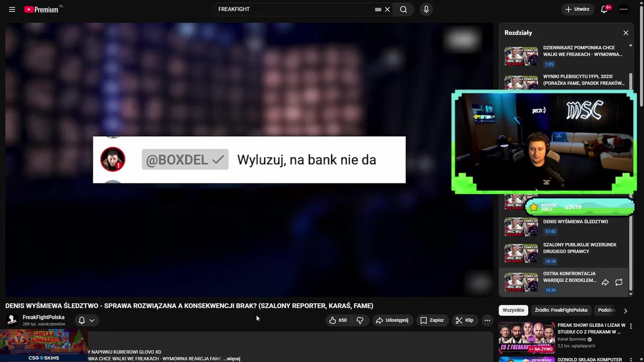Open the Utwórz create menu
Screen dimensions: 644x362
577,10
